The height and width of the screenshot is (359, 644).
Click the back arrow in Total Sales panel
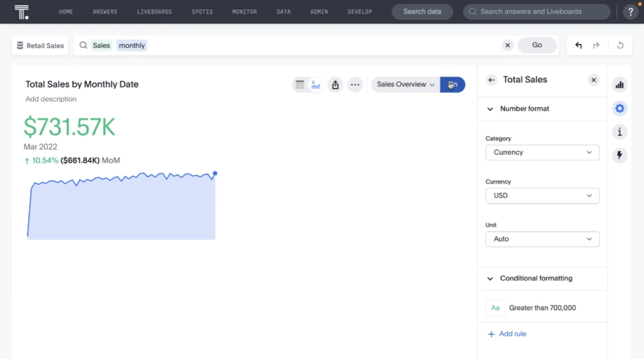tap(491, 80)
